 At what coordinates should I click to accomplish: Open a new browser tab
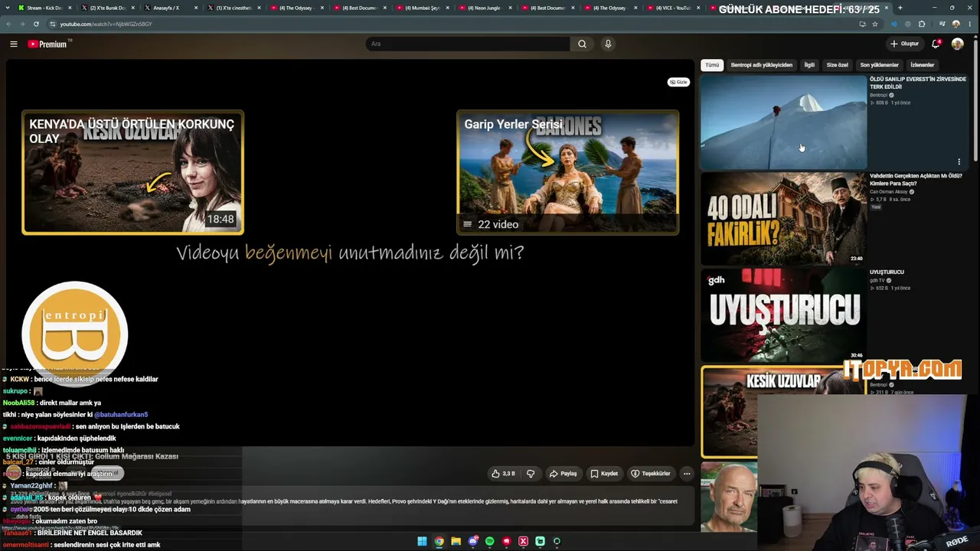(x=900, y=8)
